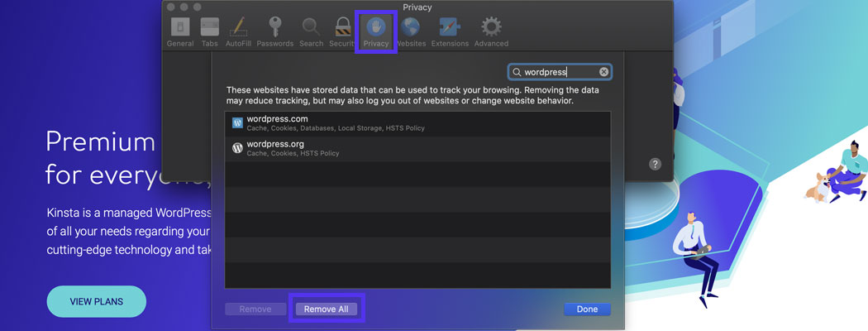The width and height of the screenshot is (868, 331).
Task: Click the magnifying glass in search field
Action: 517,72
